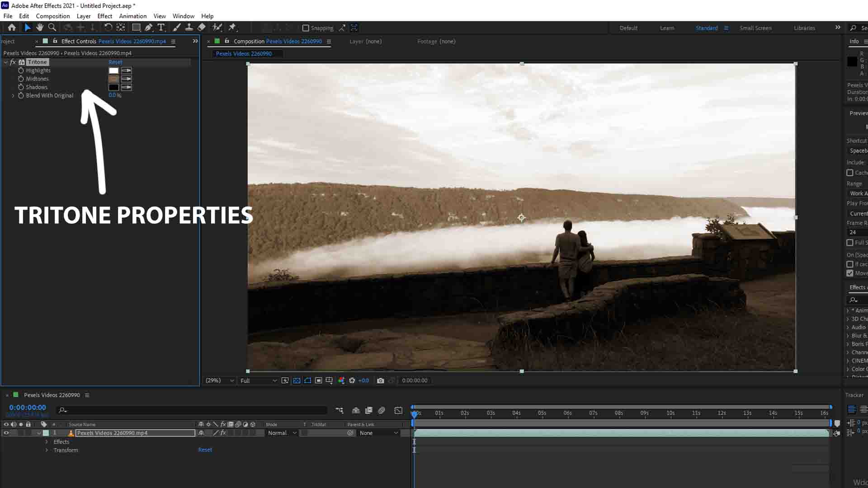Open magnification ratio (29%) dropdown
The height and width of the screenshot is (488, 868).
(x=219, y=381)
